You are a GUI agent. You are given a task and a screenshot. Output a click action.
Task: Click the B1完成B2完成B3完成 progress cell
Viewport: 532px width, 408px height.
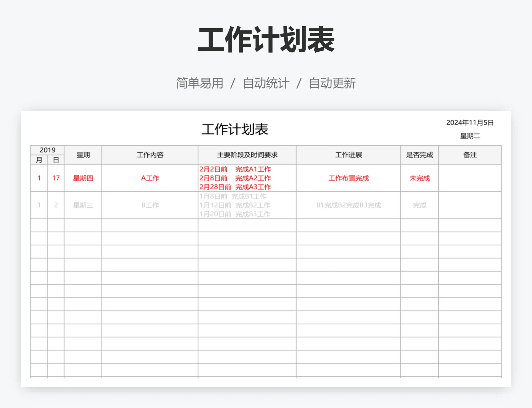pyautogui.click(x=347, y=205)
